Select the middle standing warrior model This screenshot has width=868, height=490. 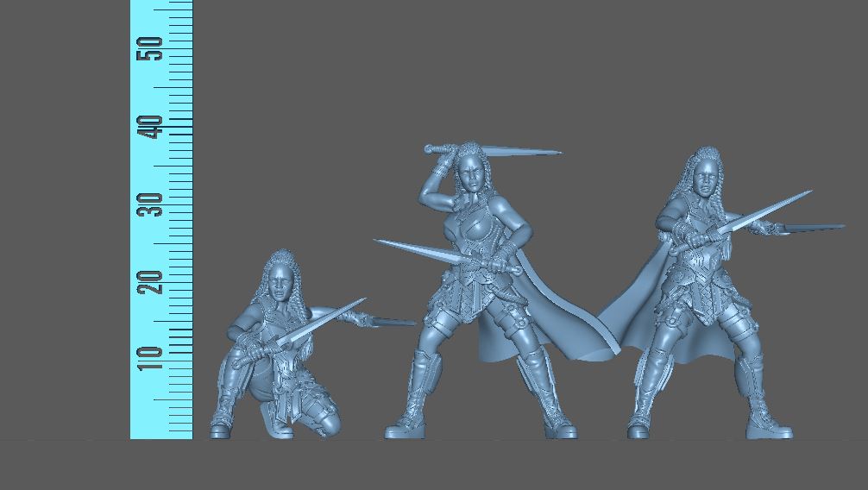tap(475, 293)
